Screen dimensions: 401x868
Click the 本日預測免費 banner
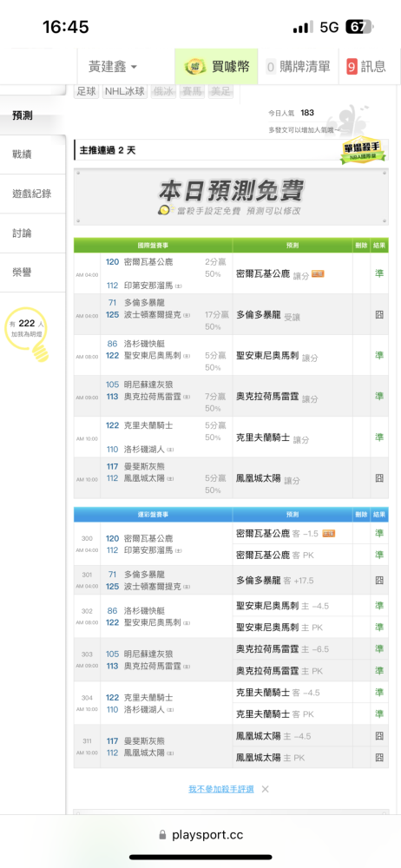pyautogui.click(x=231, y=196)
